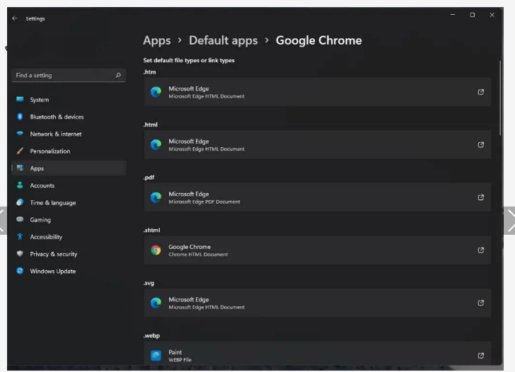Click the Chrome icon under .shtml
The height and width of the screenshot is (372, 515).
tap(156, 250)
